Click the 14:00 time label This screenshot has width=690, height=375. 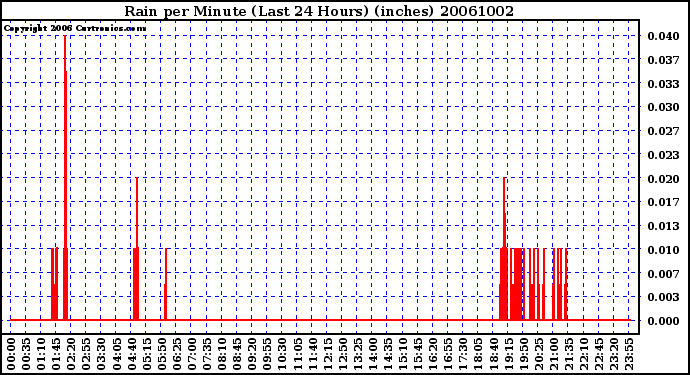(x=372, y=354)
